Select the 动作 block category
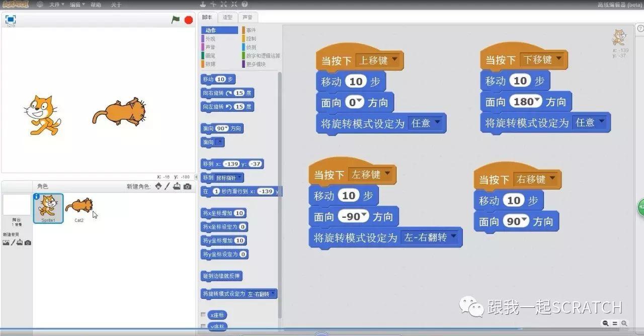 click(x=219, y=31)
